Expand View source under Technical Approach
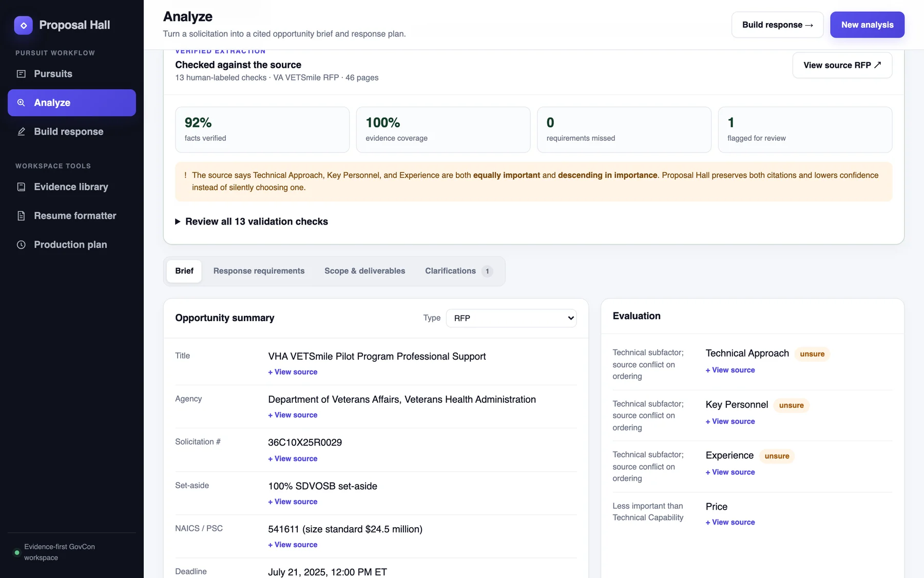This screenshot has width=924, height=578. click(x=730, y=370)
